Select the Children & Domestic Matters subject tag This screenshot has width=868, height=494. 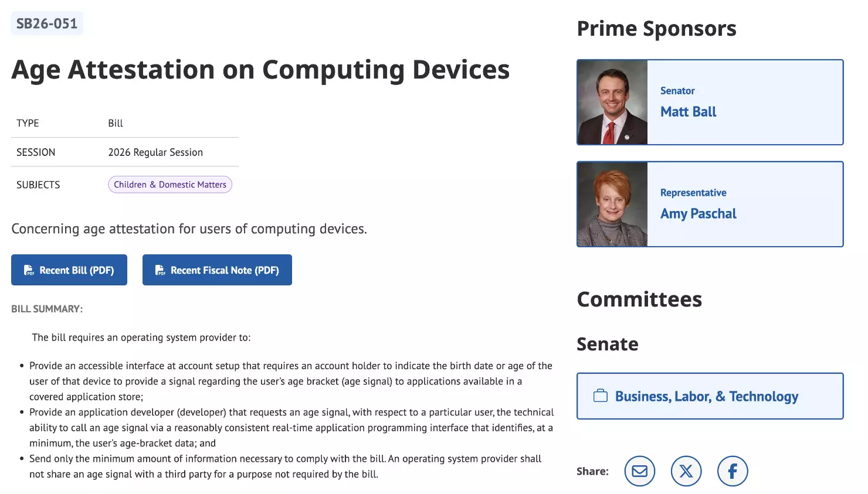pyautogui.click(x=170, y=185)
